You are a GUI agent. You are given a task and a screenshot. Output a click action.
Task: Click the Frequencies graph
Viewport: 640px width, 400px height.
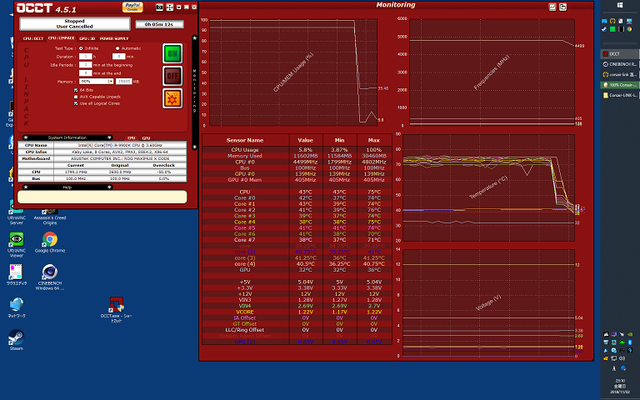pyautogui.click(x=492, y=72)
